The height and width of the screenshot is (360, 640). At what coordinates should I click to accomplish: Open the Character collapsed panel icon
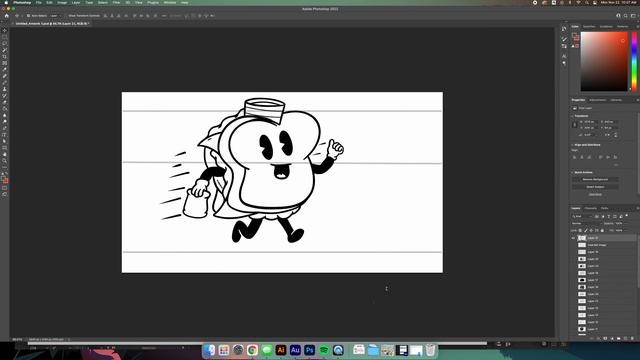[x=564, y=56]
